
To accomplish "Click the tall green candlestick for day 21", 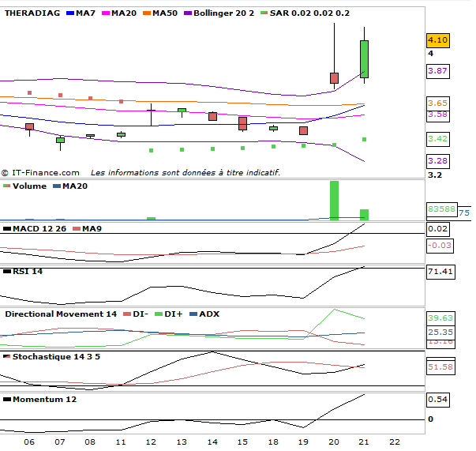I will pyautogui.click(x=364, y=59).
